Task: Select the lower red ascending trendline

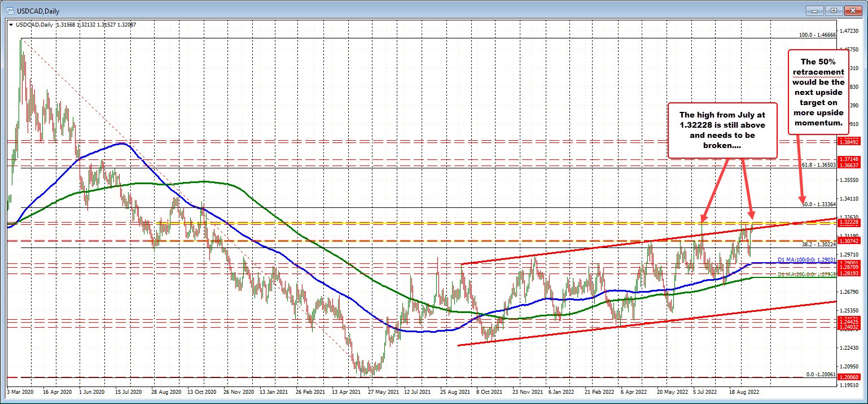Action: tap(621, 327)
